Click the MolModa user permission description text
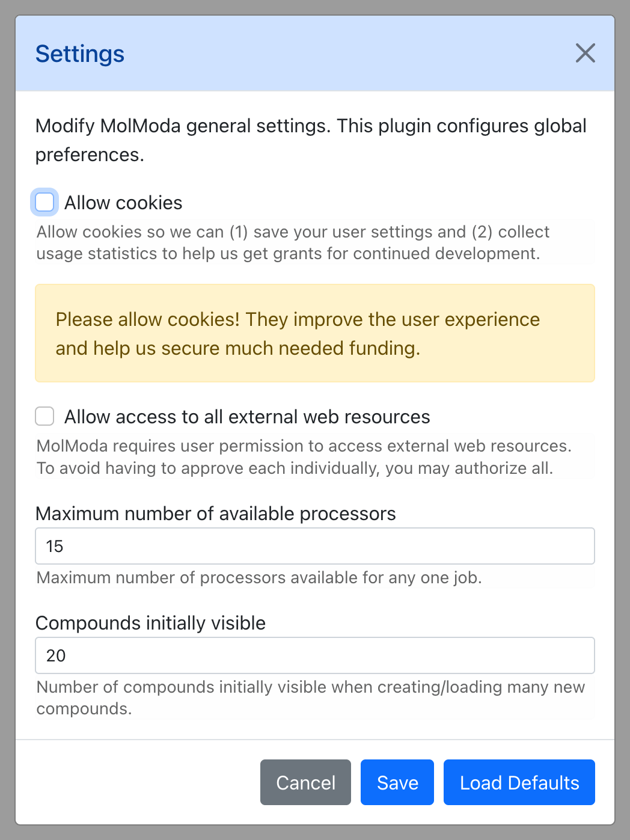 pyautogui.click(x=304, y=457)
